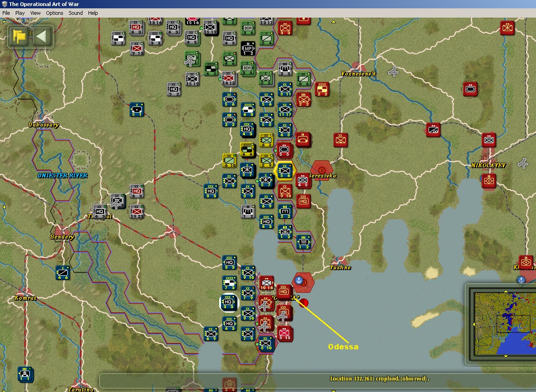
Task: Select the red armored unit east of Voznesensk
Action: [x=470, y=89]
